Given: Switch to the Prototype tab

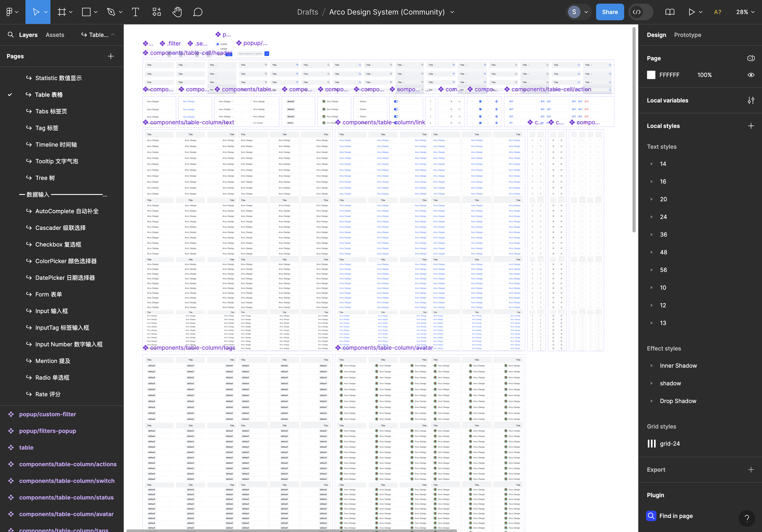Looking at the screenshot, I should point(687,35).
